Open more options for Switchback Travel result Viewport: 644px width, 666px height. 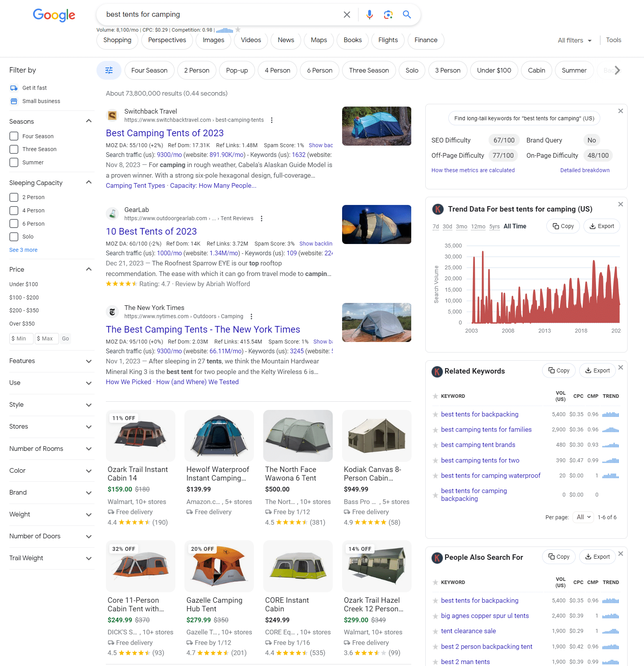[x=272, y=120]
